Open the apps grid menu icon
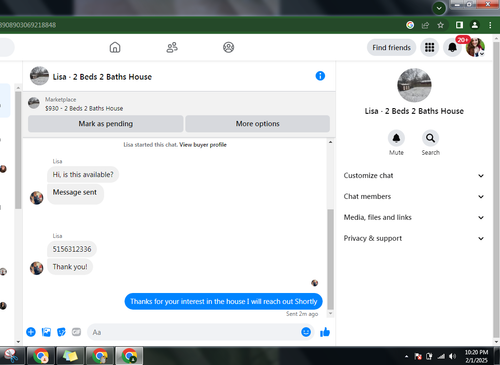The height and width of the screenshot is (365, 500). click(429, 47)
